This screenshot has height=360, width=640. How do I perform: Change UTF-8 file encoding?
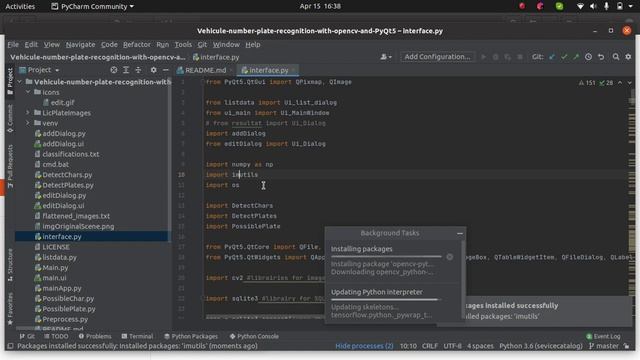click(452, 346)
